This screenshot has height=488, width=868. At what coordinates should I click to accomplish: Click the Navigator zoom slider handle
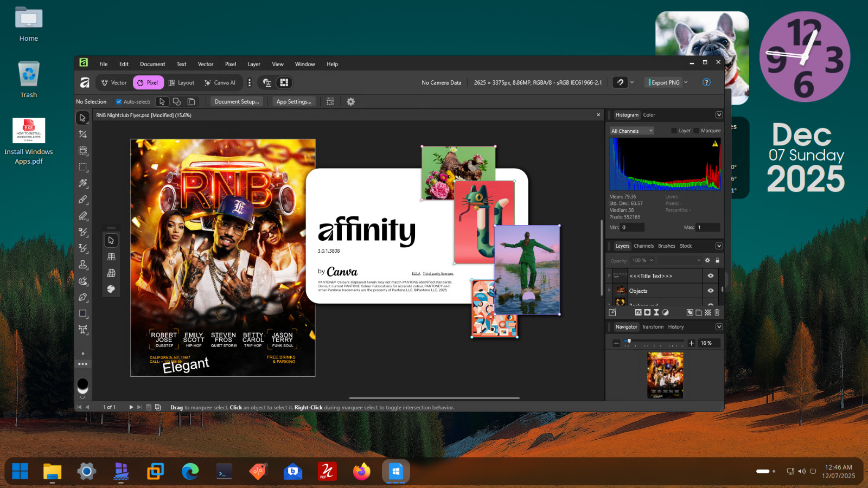(629, 341)
